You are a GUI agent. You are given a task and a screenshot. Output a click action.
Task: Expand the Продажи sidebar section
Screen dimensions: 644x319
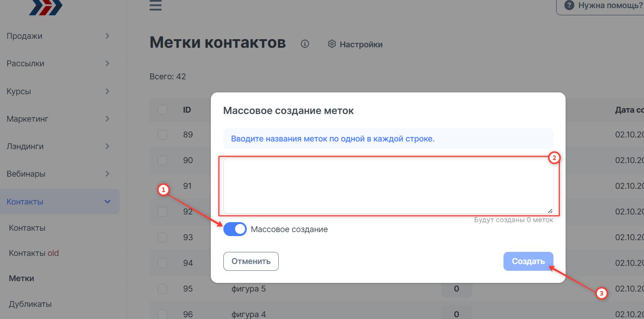(x=107, y=36)
